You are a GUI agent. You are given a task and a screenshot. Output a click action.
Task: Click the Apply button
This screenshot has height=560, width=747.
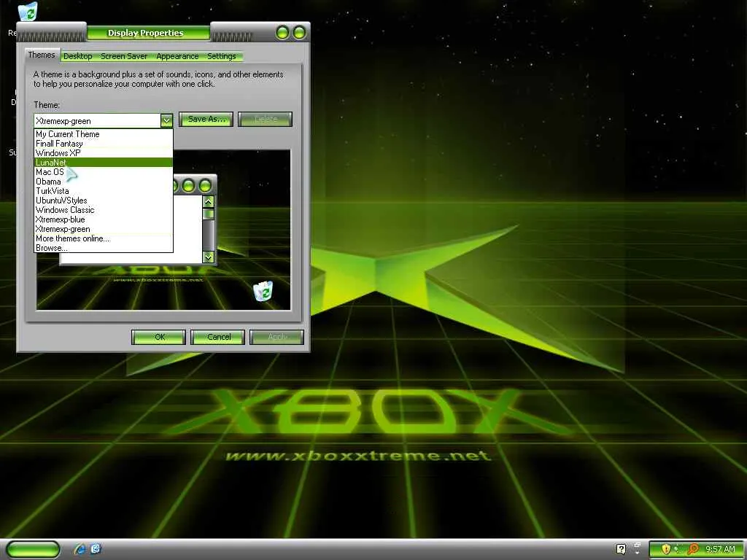276,337
